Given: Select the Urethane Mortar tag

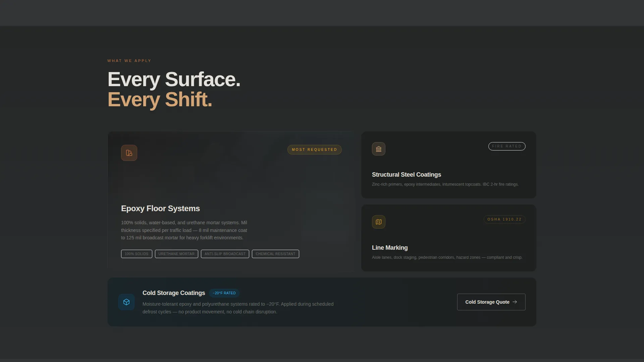Looking at the screenshot, I should [176, 254].
